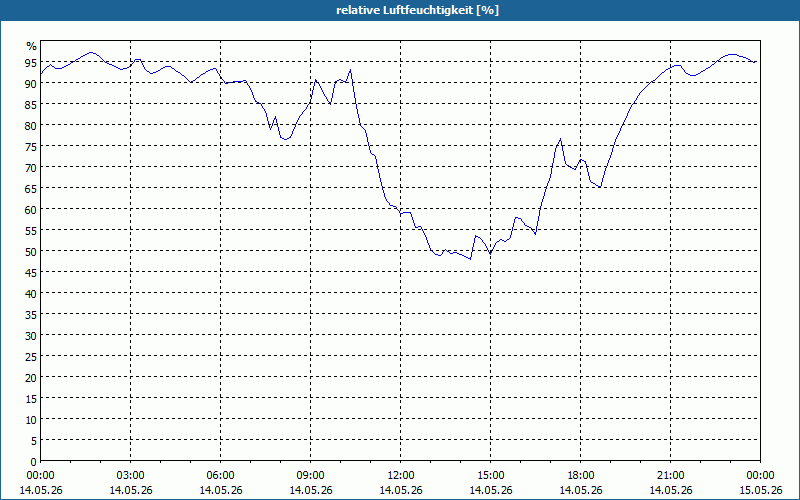This screenshot has height=500, width=800.
Task: Select the 0 y-axis label
Action: pyautogui.click(x=34, y=462)
